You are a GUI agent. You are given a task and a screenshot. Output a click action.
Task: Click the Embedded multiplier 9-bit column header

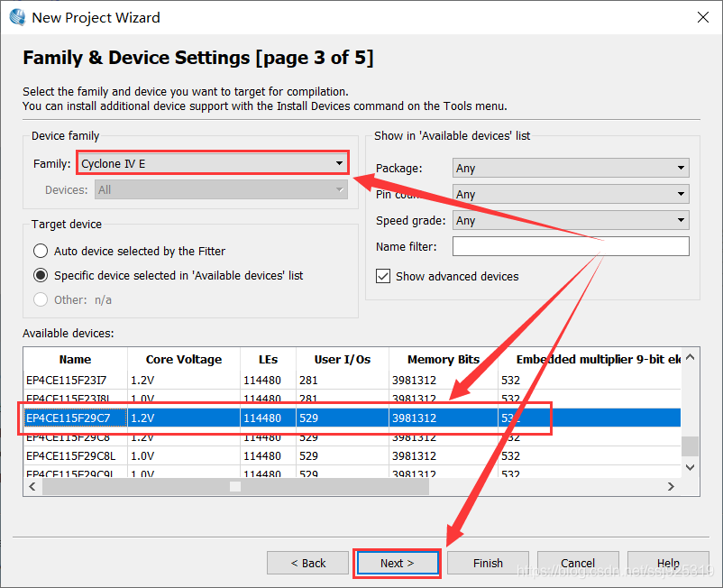click(590, 359)
